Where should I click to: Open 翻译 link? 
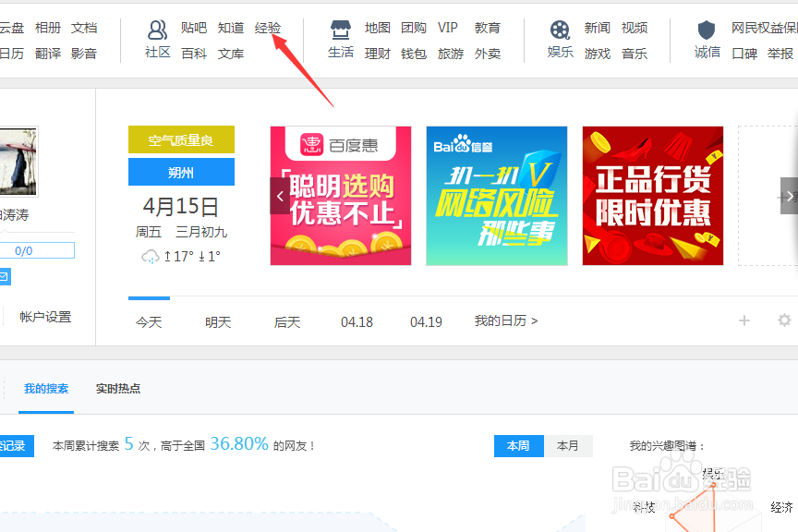click(x=48, y=54)
